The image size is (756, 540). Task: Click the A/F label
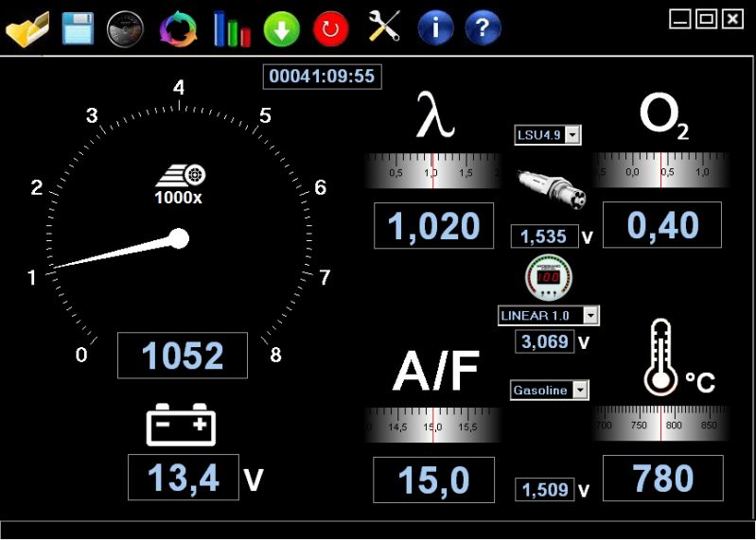coord(436,371)
